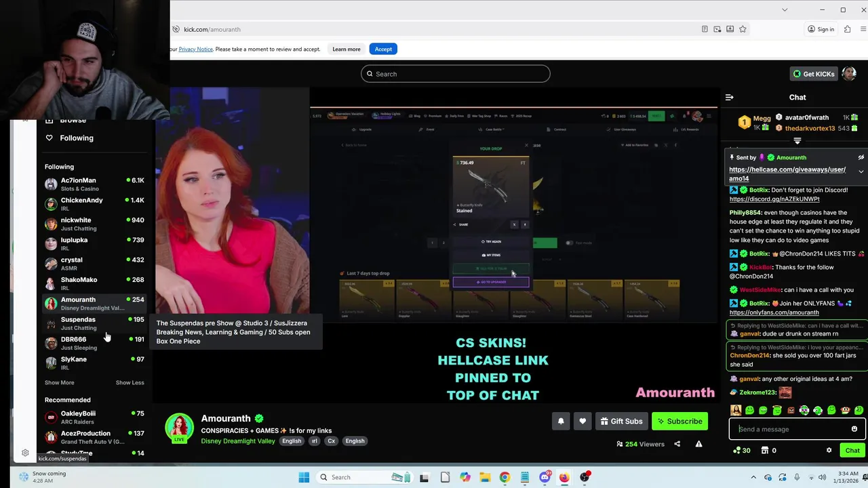
Task: Click the Following heart sidebar item
Action: (70, 138)
